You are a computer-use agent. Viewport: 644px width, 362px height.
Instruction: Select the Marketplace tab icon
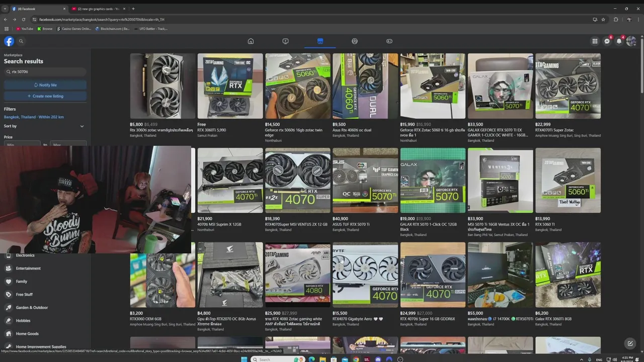click(320, 41)
